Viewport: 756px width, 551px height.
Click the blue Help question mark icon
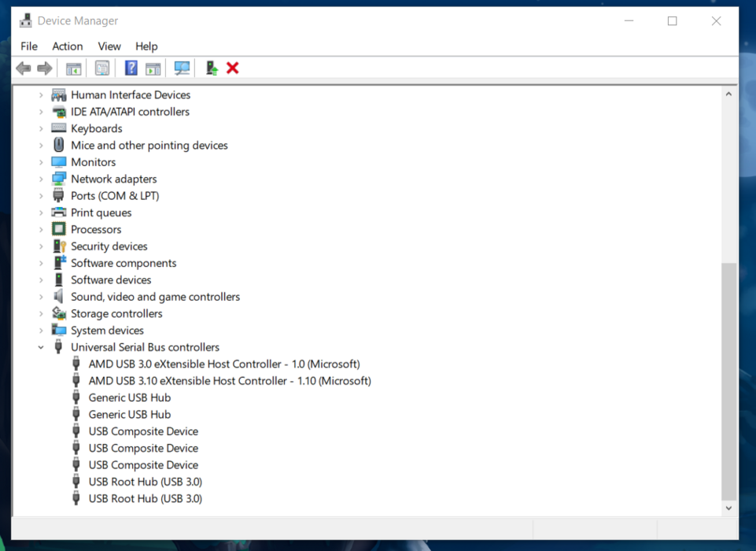click(x=131, y=68)
